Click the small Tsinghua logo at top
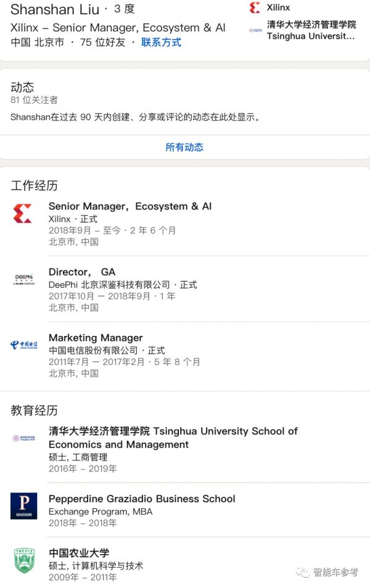Screen dimensions: 370x588 255,30
